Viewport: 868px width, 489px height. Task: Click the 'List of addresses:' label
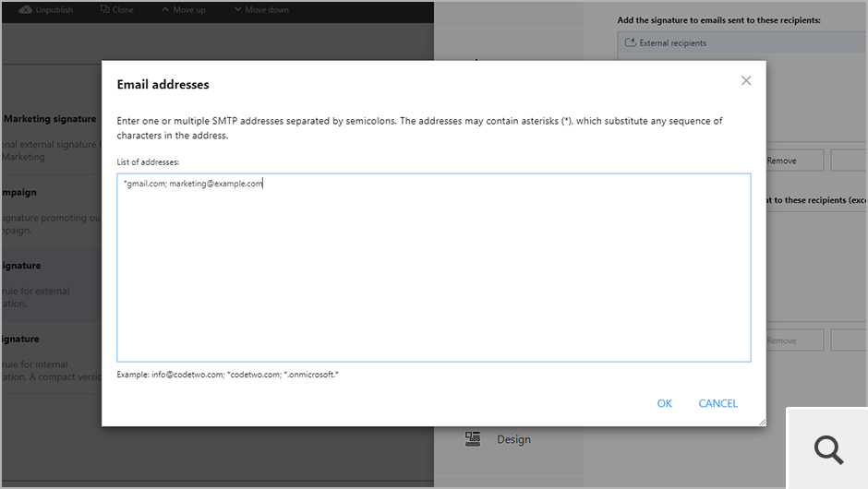pos(148,162)
